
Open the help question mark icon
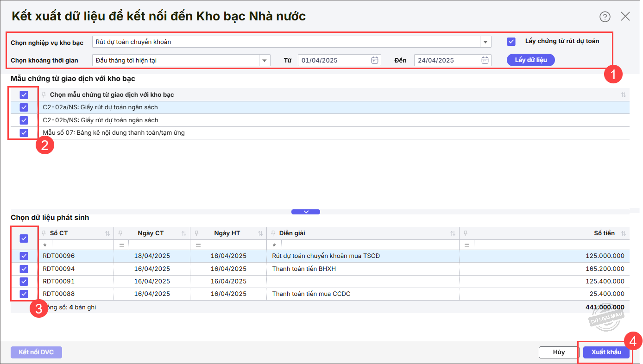(x=605, y=17)
